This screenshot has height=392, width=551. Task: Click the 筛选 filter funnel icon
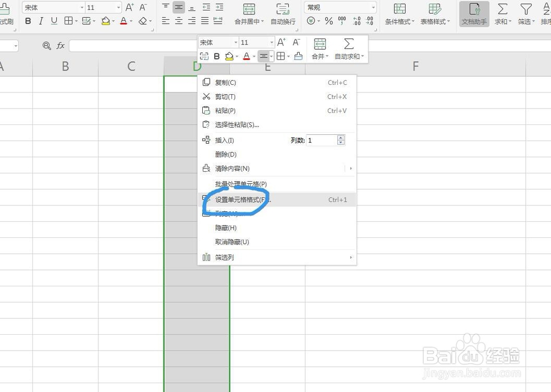[x=526, y=9]
